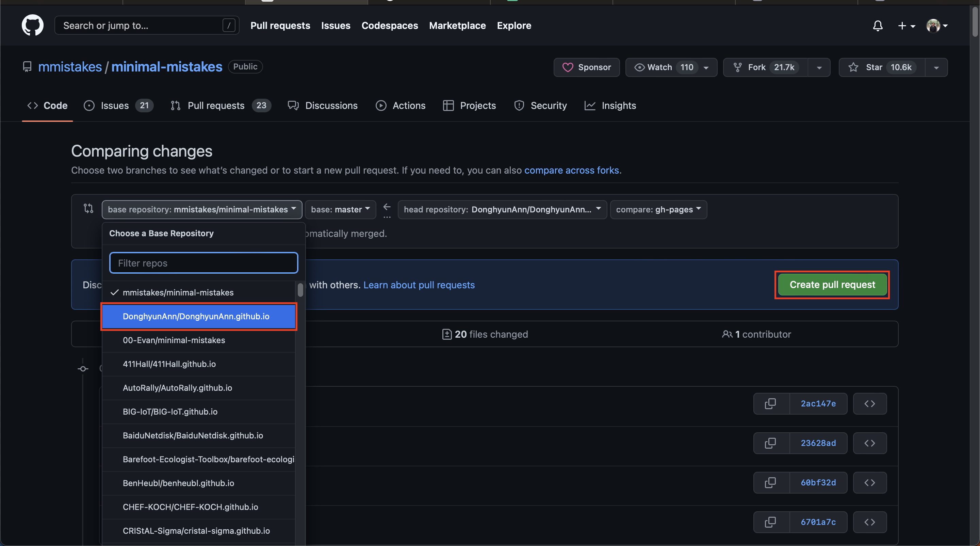Screen dimensions: 980x546
Task: Go to Codespaces
Action: (390, 26)
